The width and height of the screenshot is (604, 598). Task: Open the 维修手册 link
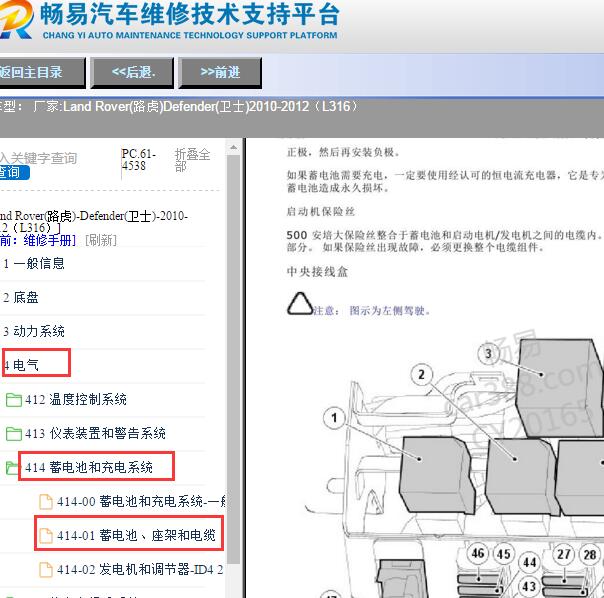coord(50,240)
